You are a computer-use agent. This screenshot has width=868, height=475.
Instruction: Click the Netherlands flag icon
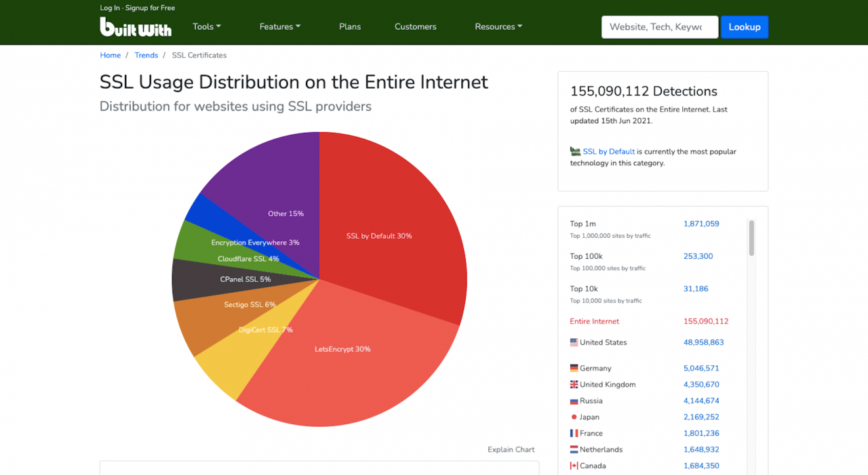pos(574,449)
